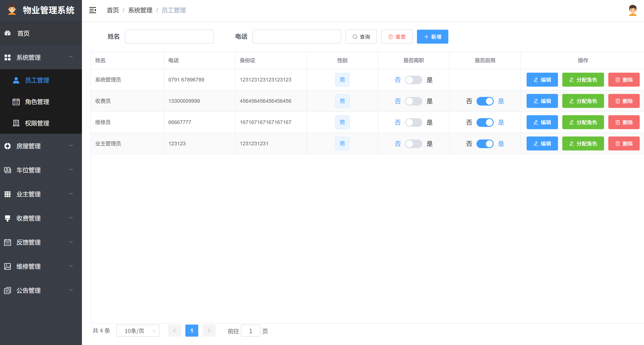The height and width of the screenshot is (345, 644).
Task: Expand the 收费管理 menu
Action: [x=41, y=218]
